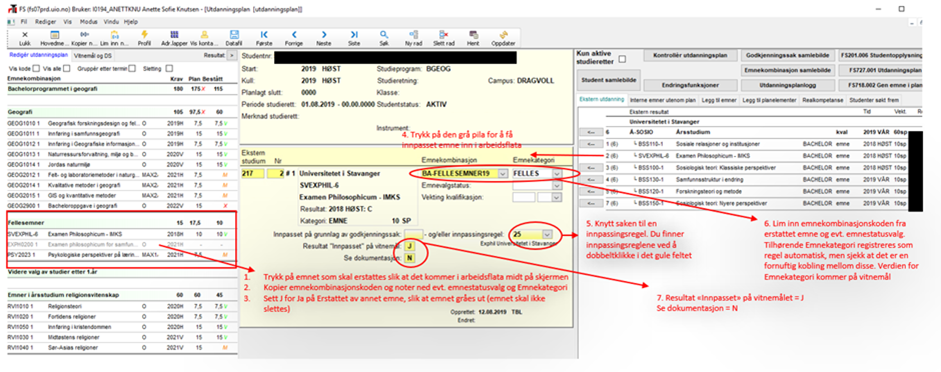This screenshot has height=372, width=941.
Task: Select Redigér utdanningsplan tab
Action: click(39, 55)
